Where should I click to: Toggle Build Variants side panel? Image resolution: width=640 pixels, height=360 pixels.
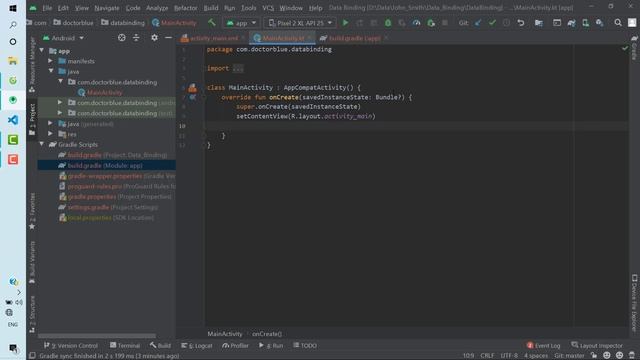(x=32, y=262)
